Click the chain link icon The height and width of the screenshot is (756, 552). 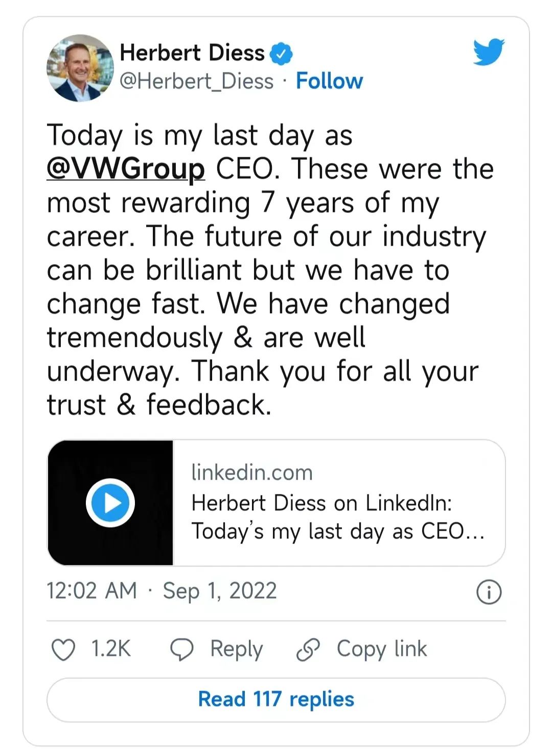(308, 650)
